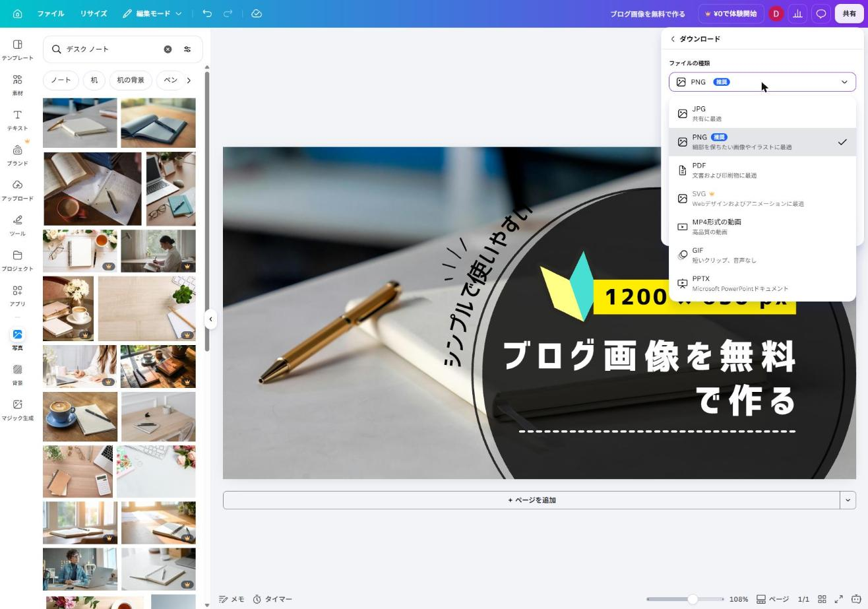868x609 pixels.
Task: Open the ファイル menu
Action: (51, 13)
